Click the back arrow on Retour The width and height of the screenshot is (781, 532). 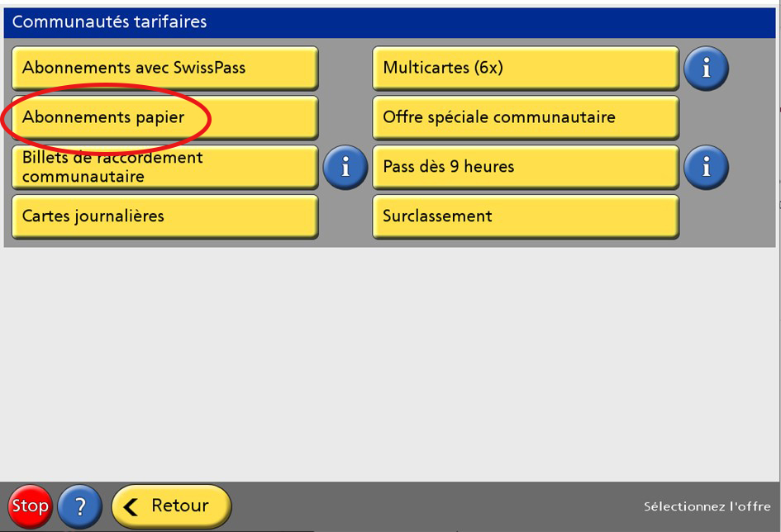[132, 506]
